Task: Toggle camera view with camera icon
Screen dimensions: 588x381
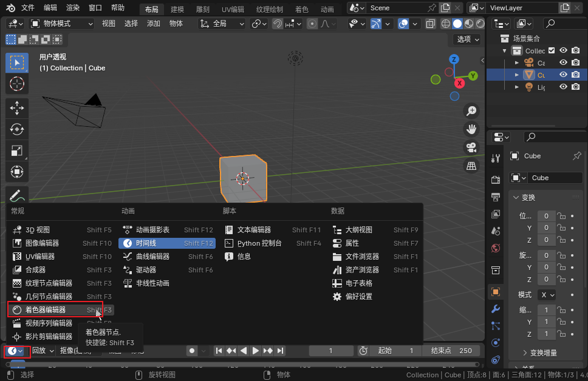Action: click(x=471, y=147)
